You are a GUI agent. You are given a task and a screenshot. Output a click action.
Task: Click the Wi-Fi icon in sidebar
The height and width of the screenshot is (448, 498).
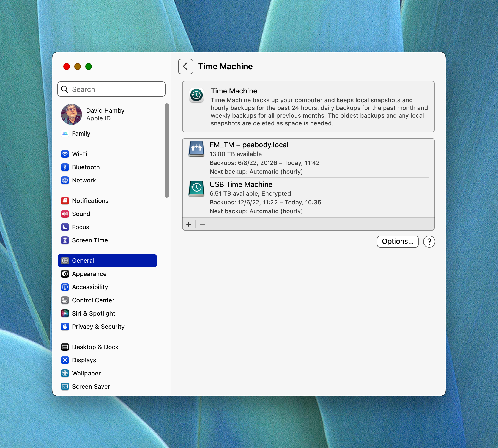(65, 154)
